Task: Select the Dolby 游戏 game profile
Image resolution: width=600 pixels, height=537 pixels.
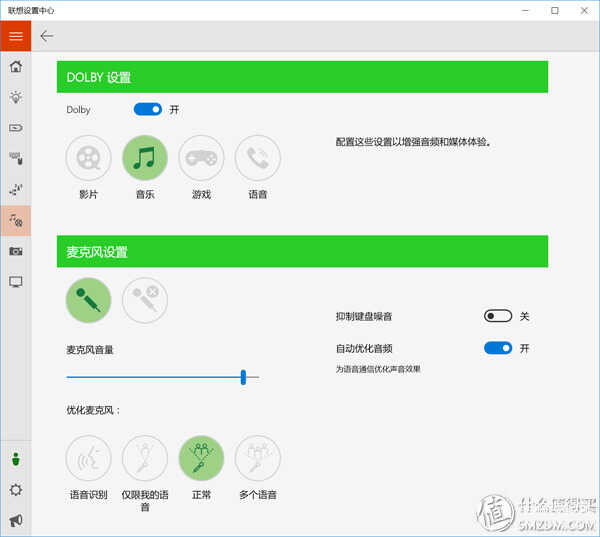Action: (201, 158)
